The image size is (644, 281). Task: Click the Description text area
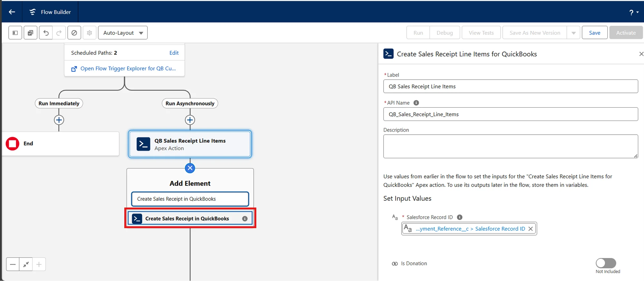click(x=510, y=146)
